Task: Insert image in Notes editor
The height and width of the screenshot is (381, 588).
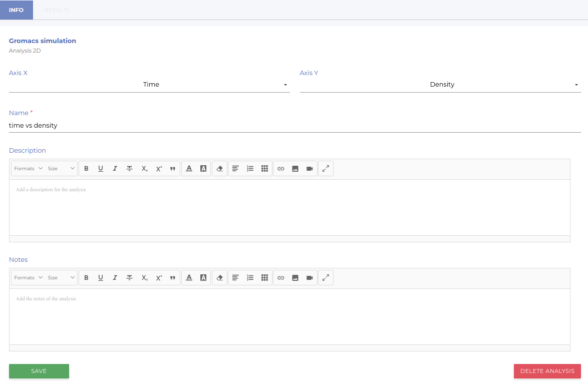Action: tap(295, 278)
